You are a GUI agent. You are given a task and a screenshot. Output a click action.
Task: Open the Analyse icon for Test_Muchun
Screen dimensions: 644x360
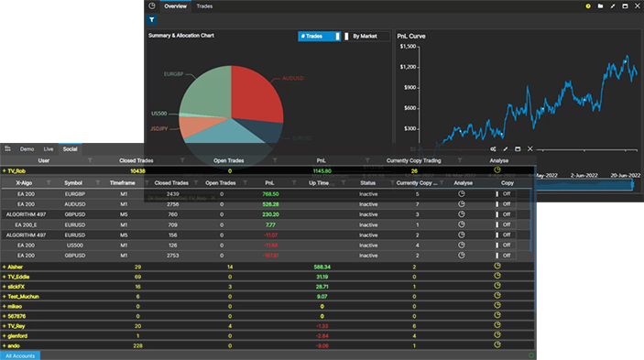[x=497, y=296]
